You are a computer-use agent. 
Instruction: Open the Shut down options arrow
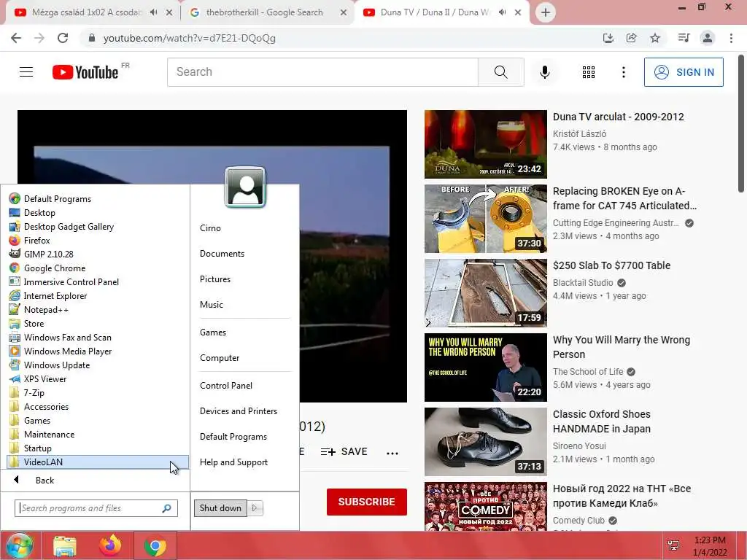pyautogui.click(x=255, y=508)
